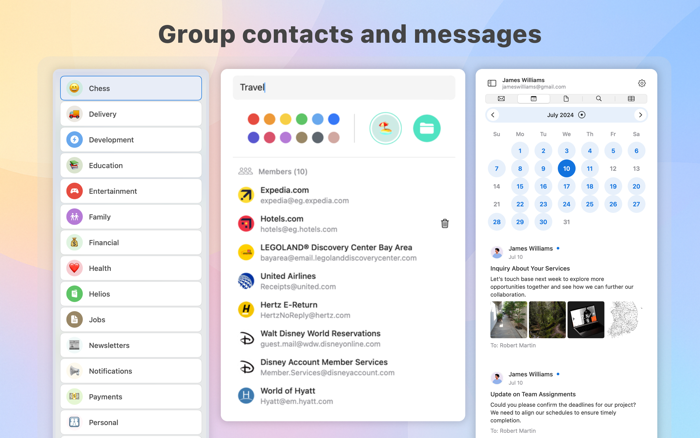The image size is (700, 438).
Task: Pick the red color swatch
Action: (x=253, y=119)
